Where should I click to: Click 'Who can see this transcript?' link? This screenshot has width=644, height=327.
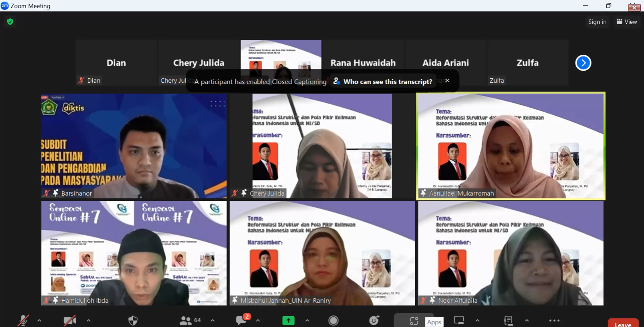click(x=387, y=81)
